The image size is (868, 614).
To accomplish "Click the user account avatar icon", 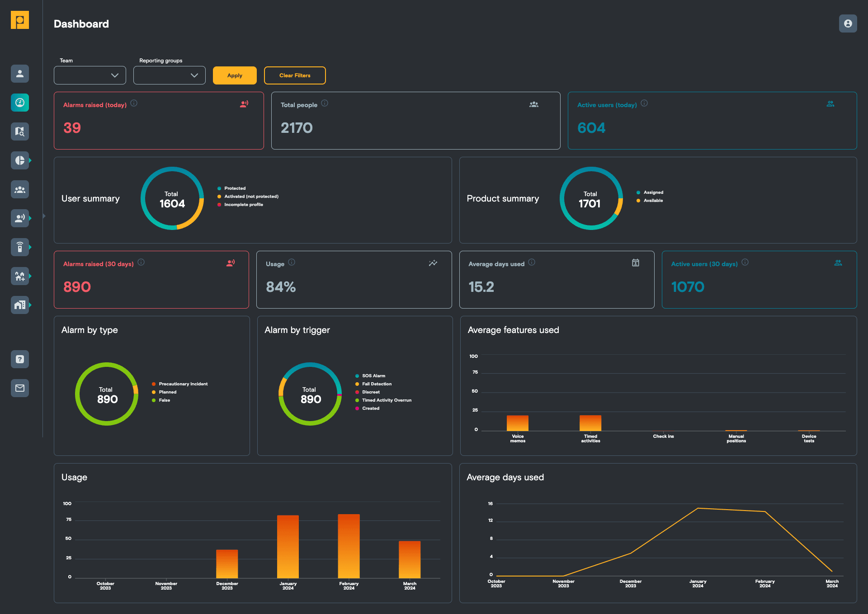I will click(848, 23).
